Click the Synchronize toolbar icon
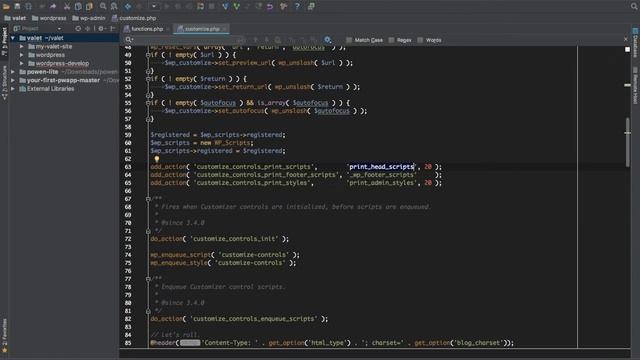 point(29,6)
